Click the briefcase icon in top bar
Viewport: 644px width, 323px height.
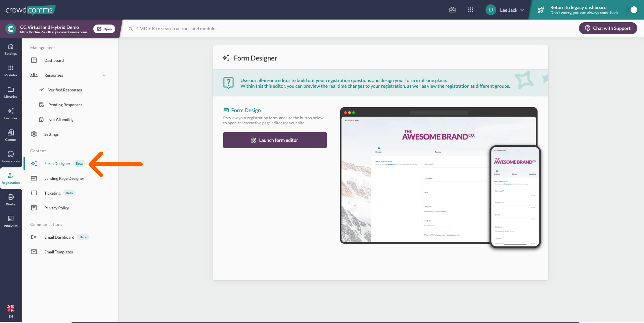click(x=452, y=10)
